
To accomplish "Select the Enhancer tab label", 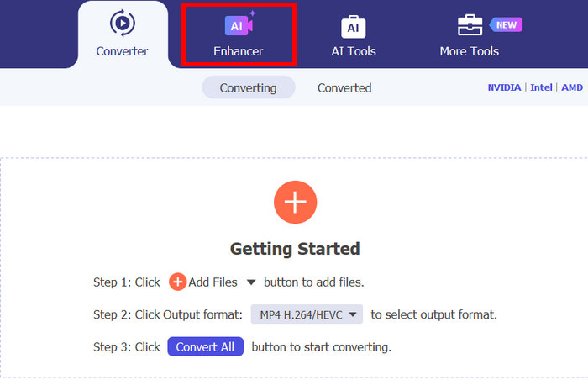I will point(238,51).
